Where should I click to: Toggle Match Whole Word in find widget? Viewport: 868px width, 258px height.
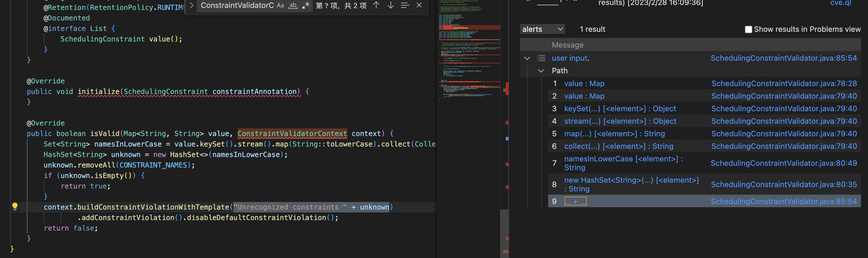[x=293, y=5]
